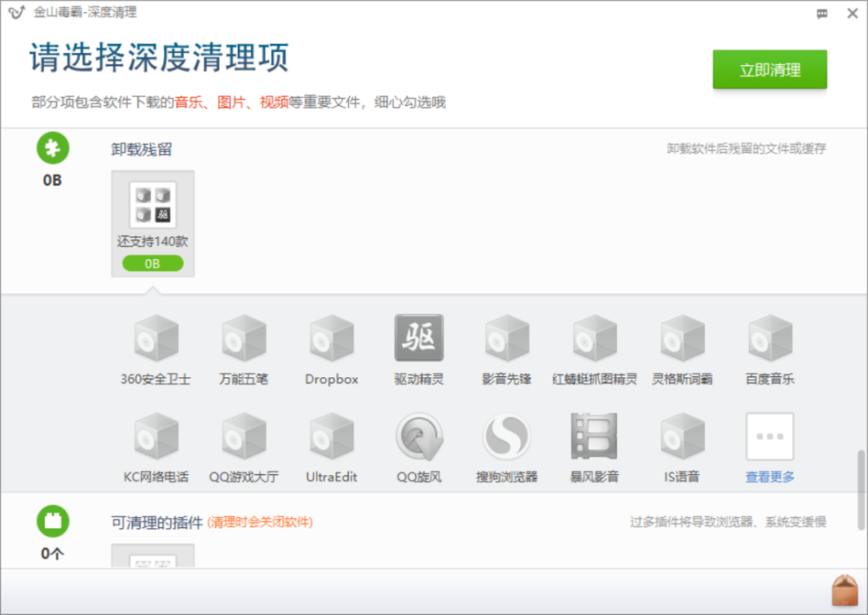Screen dimensions: 868x615
Task: Select the 万能五笔 software icon
Action: click(243, 338)
